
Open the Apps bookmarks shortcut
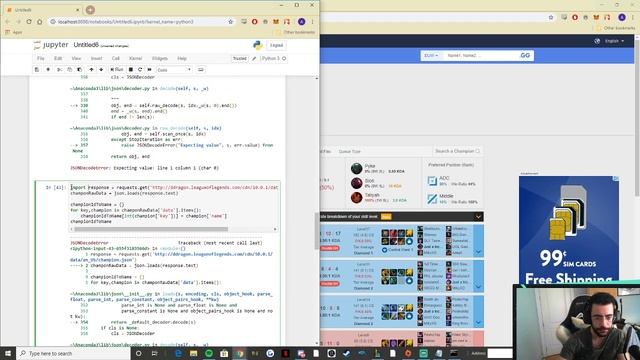(x=14, y=32)
